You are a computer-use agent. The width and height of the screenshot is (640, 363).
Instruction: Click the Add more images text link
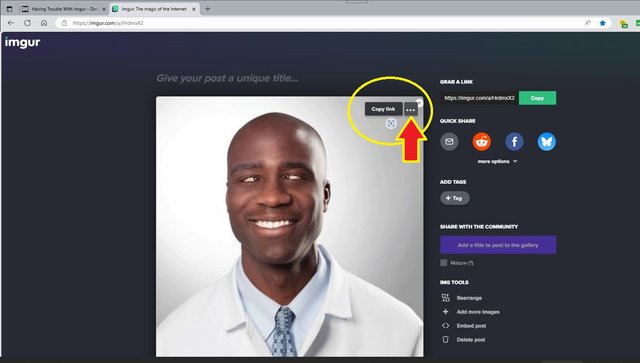tap(478, 312)
